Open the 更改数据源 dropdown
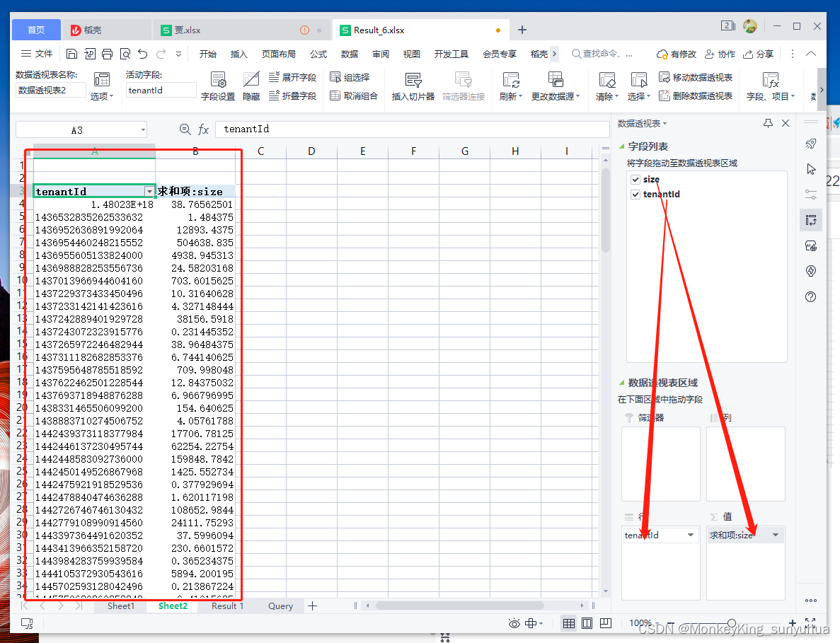This screenshot has height=643, width=840. pyautogui.click(x=556, y=96)
